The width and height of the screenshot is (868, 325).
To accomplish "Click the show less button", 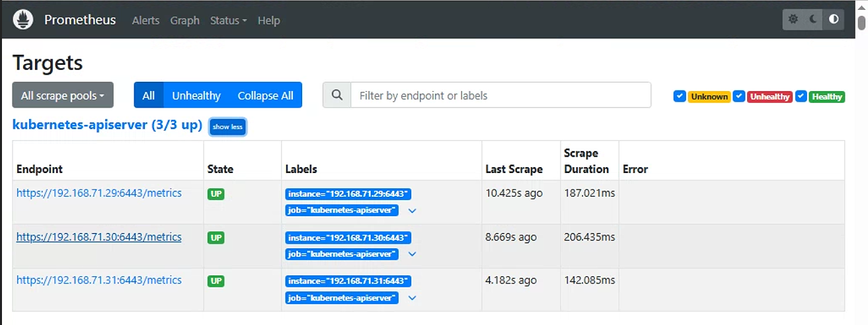I will pos(227,127).
